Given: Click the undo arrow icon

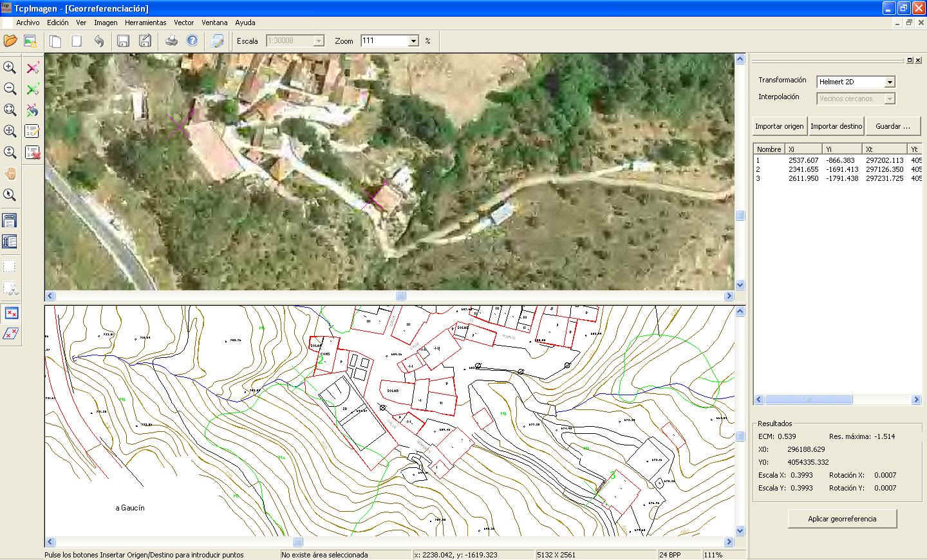Looking at the screenshot, I should pos(98,41).
